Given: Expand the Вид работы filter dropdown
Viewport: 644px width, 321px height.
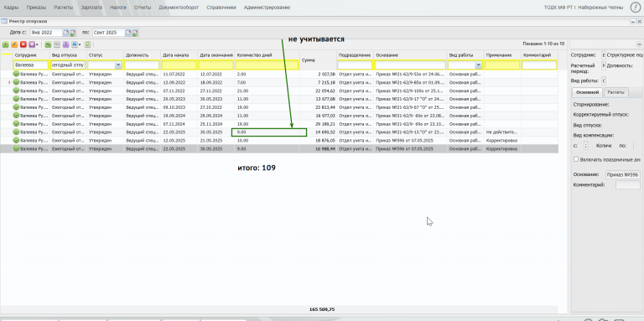Looking at the screenshot, I should point(479,65).
